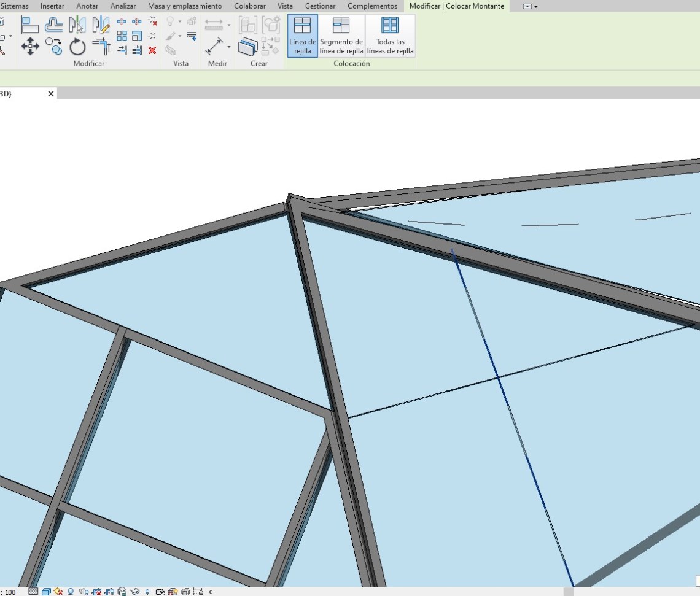Switch to Segmento de línea de rejilla
Viewport: 700px width, 596px height.
pos(341,36)
